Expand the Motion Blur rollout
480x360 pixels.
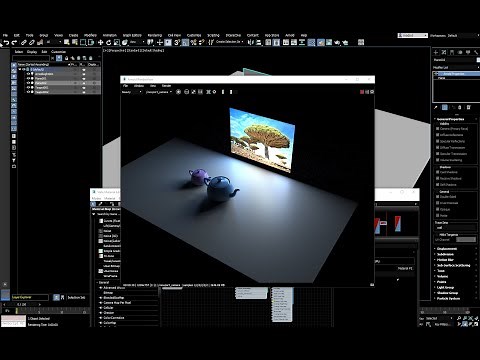coord(445,260)
